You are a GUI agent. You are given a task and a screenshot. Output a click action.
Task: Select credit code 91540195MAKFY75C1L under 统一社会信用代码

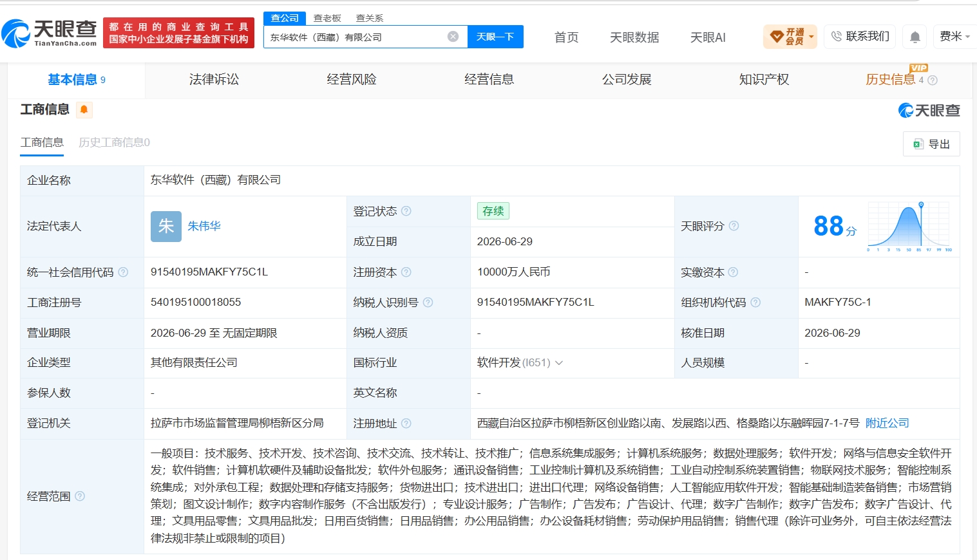click(x=209, y=272)
